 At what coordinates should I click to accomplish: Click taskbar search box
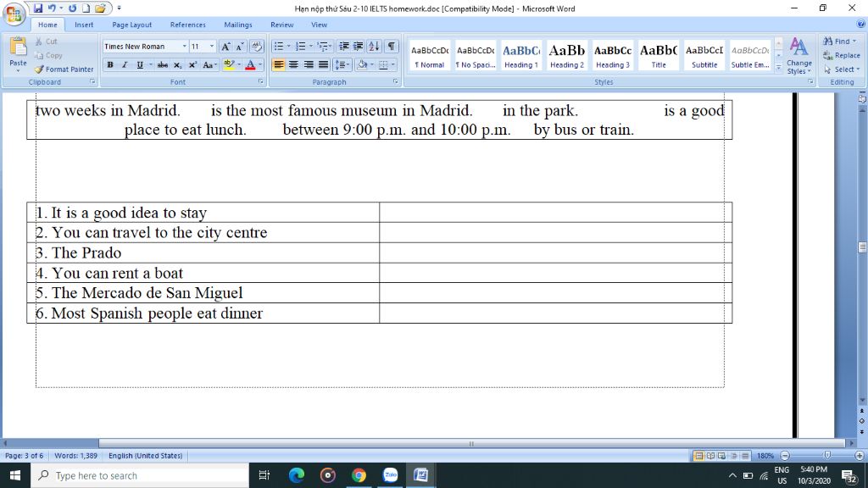pos(140,475)
